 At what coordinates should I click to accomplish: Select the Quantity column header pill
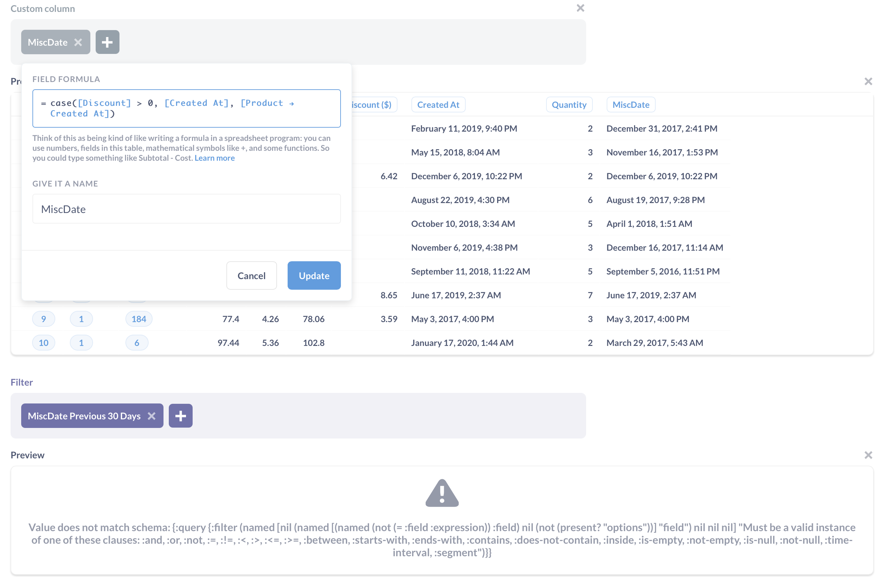tap(569, 105)
